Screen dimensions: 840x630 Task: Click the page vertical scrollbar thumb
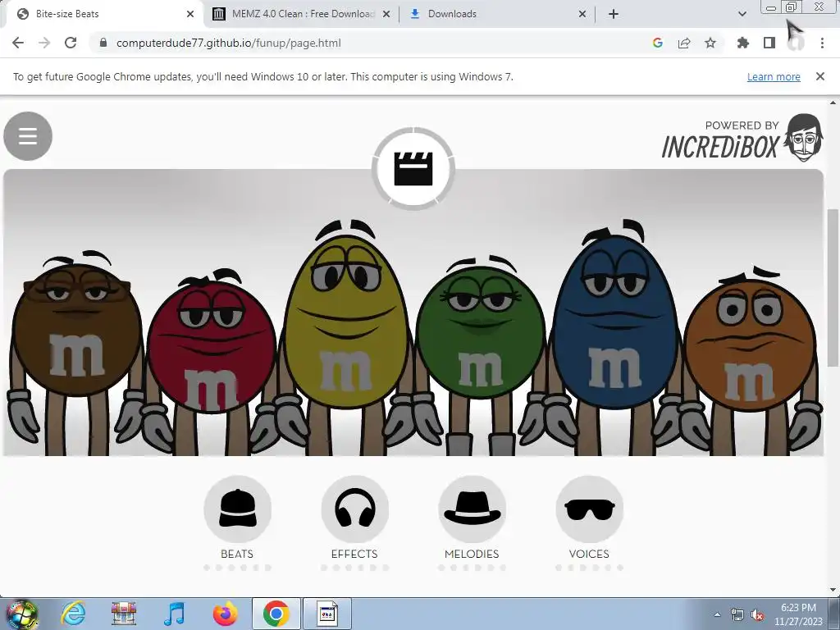coord(833,288)
